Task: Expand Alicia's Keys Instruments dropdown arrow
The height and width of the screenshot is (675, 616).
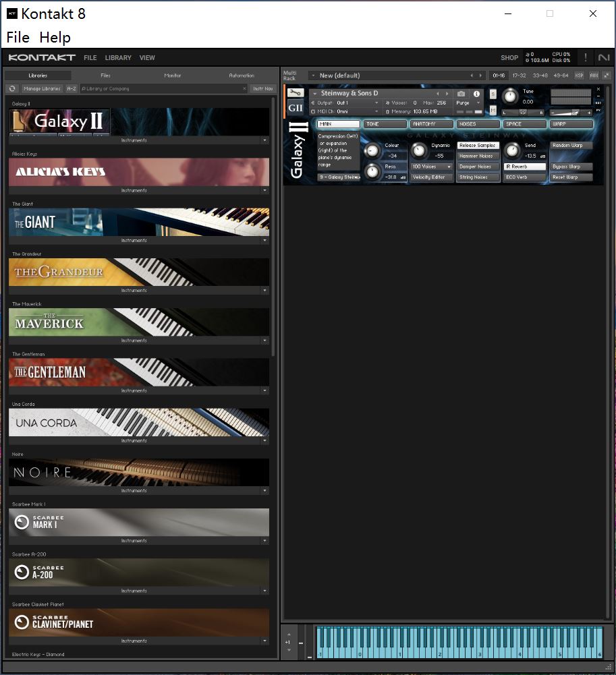Action: tap(264, 190)
